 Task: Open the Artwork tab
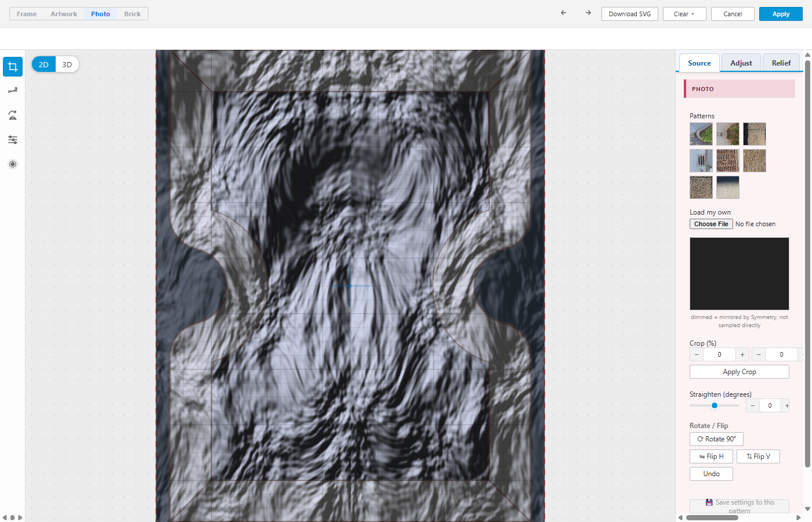(x=64, y=14)
